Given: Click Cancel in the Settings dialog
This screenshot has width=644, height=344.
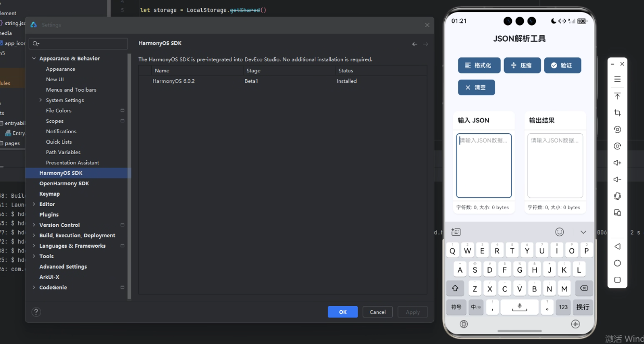Looking at the screenshot, I should pos(378,312).
